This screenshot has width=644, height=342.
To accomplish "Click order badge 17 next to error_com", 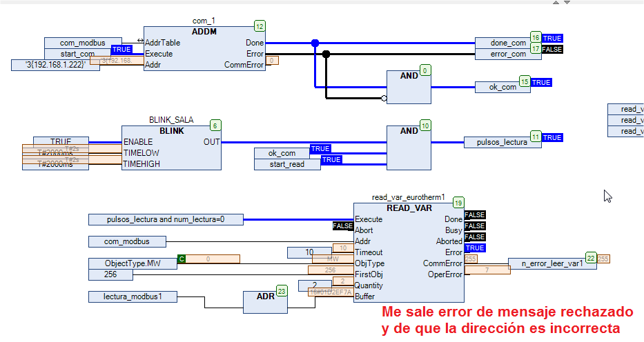I will point(536,48).
